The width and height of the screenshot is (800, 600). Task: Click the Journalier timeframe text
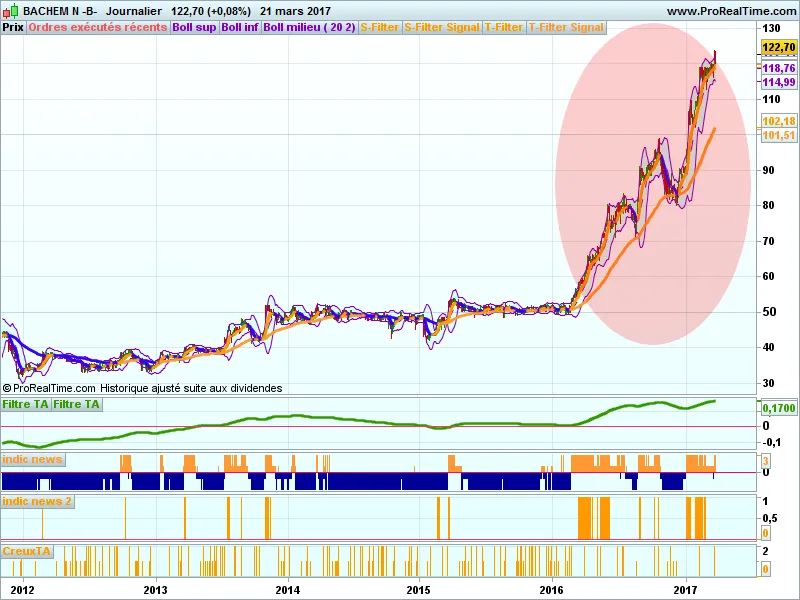click(x=135, y=11)
